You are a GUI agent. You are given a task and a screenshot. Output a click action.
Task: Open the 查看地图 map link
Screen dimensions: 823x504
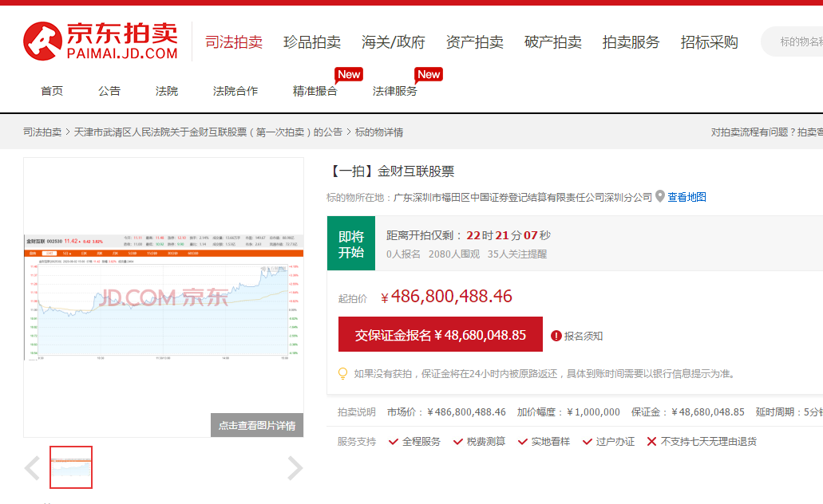[x=687, y=197]
